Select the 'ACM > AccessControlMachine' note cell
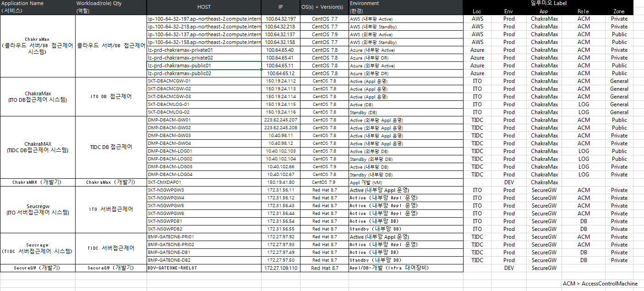Image resolution: width=644 pixels, height=291 pixels. (600, 284)
